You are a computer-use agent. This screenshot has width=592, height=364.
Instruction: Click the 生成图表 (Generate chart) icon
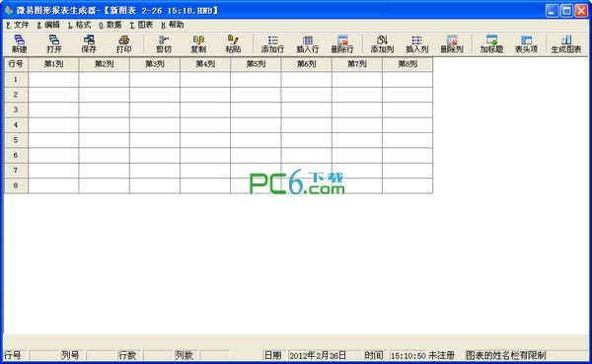566,43
